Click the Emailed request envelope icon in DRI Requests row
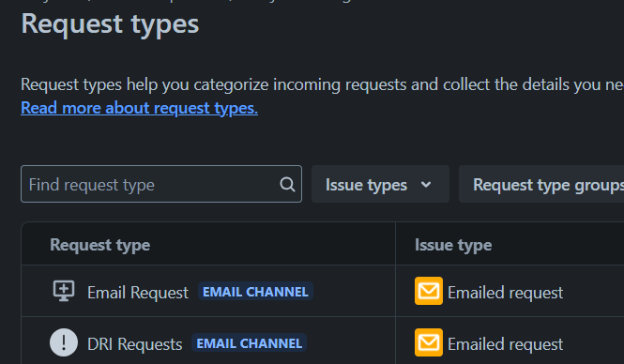Viewport: 624px width, 364px height. click(x=429, y=342)
